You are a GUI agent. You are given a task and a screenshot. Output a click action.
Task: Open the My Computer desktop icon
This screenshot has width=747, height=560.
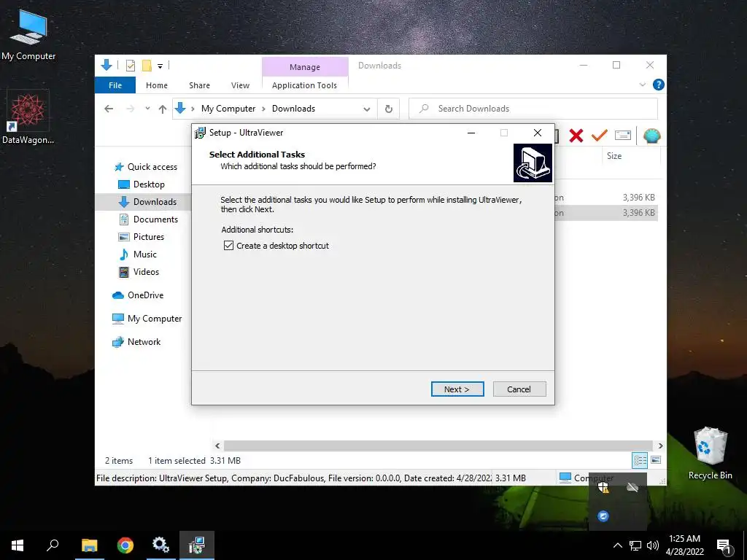click(28, 35)
